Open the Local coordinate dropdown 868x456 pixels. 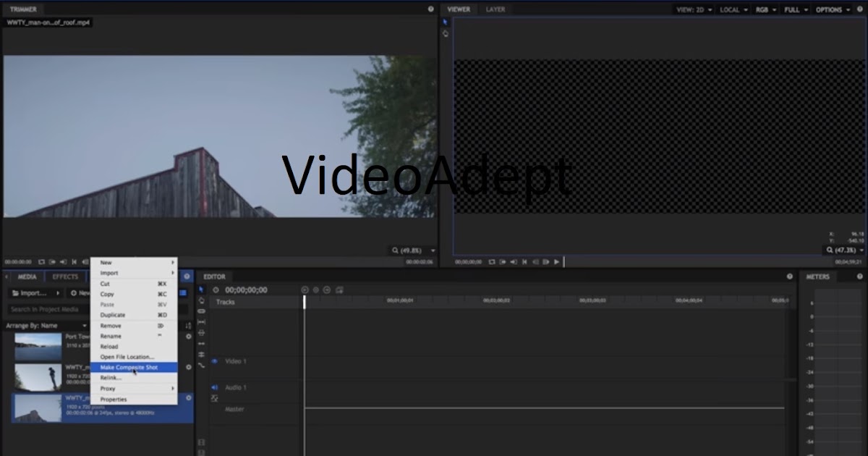733,10
